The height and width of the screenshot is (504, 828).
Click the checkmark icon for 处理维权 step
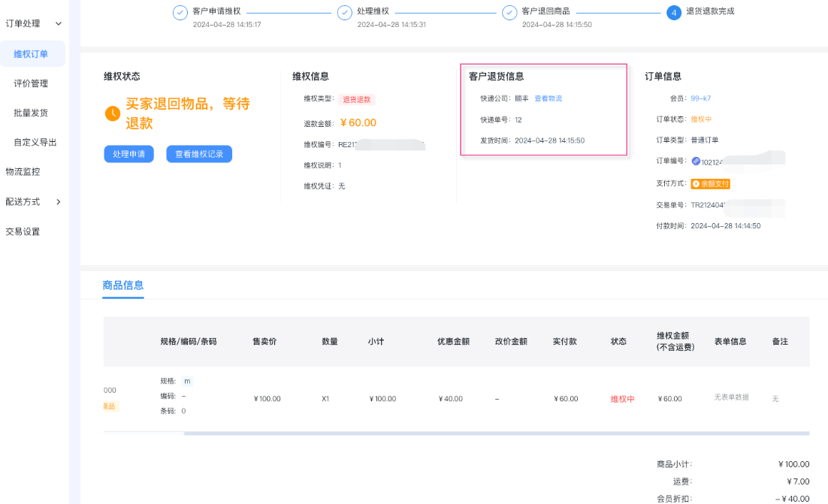(345, 13)
